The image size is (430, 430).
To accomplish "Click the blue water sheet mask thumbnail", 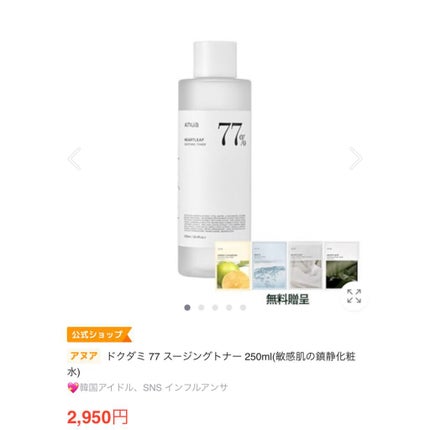I will (269, 265).
